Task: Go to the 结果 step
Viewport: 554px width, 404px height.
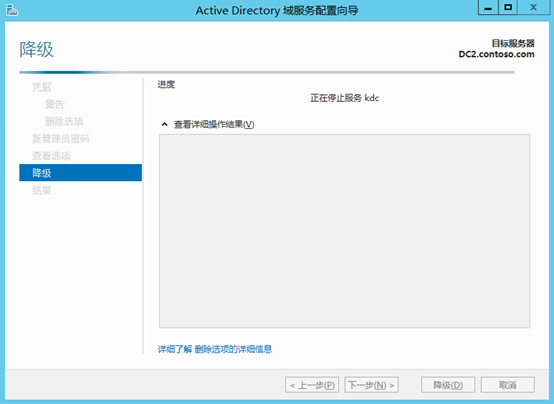Action: 42,191
